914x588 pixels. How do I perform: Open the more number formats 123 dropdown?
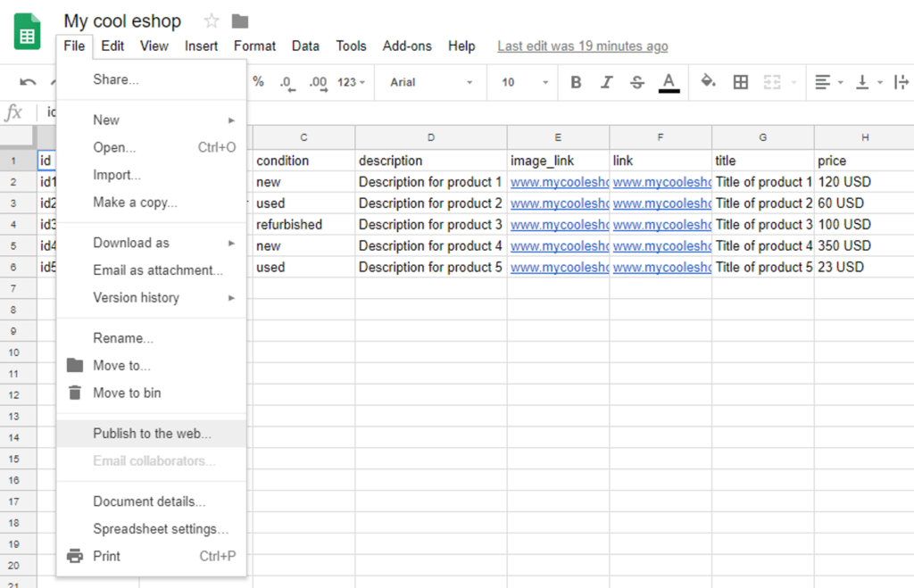pyautogui.click(x=351, y=82)
